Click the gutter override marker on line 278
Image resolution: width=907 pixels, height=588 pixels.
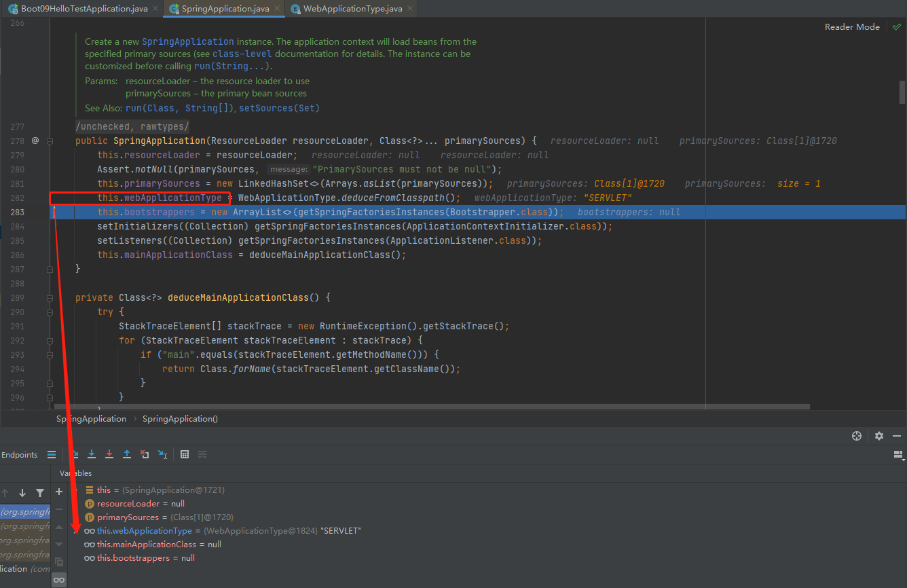(x=35, y=141)
